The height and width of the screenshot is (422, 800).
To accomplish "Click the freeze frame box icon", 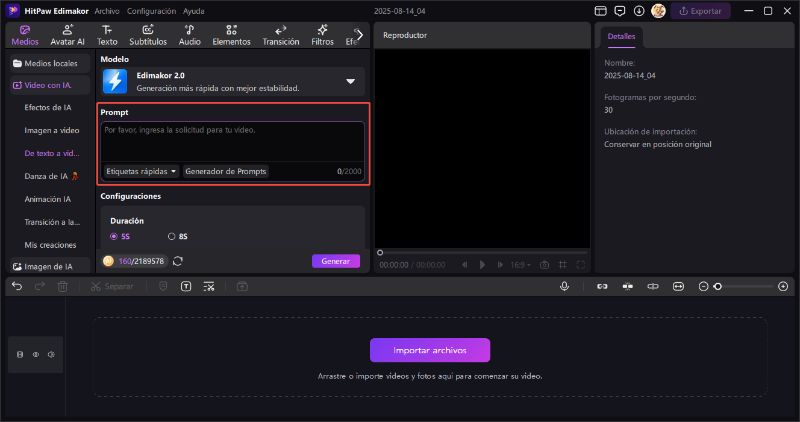I will 242,286.
